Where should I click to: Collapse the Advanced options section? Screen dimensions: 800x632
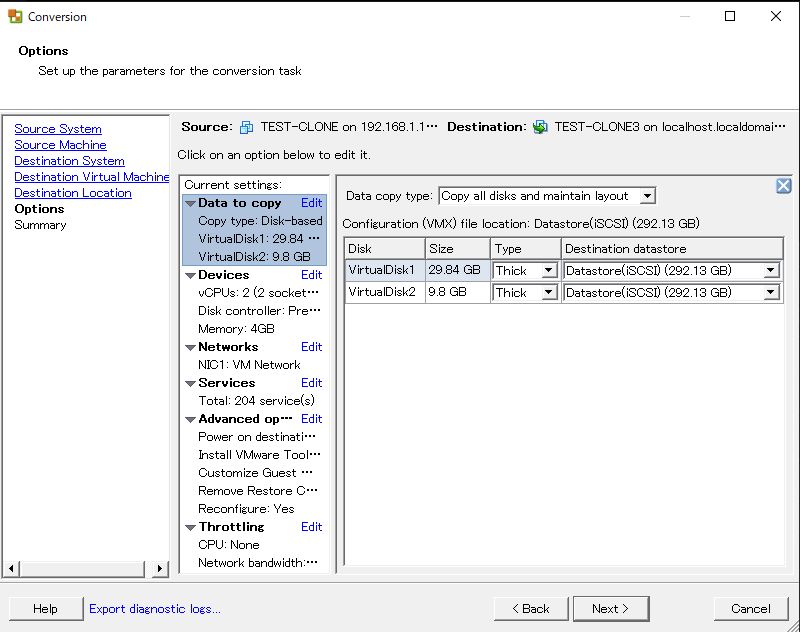(190, 420)
